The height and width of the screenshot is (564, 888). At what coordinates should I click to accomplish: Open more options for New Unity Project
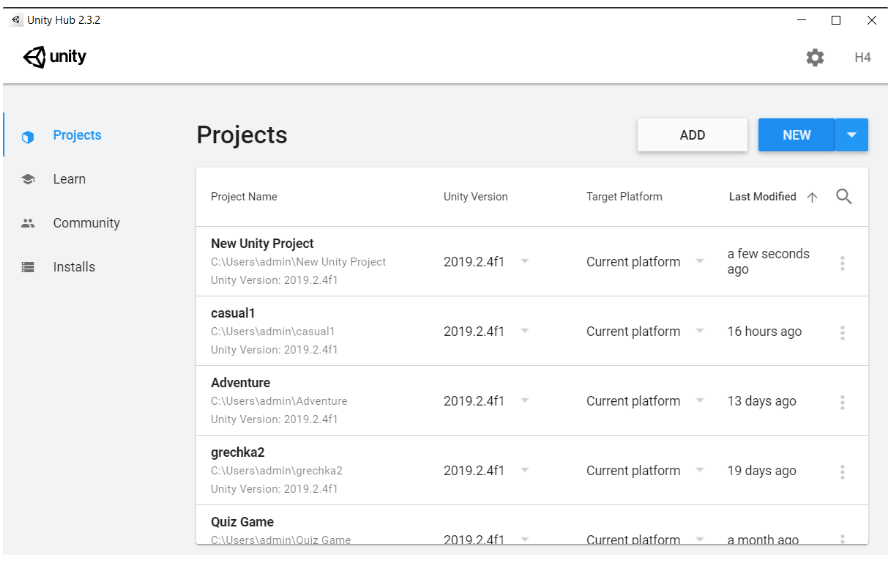tap(842, 263)
